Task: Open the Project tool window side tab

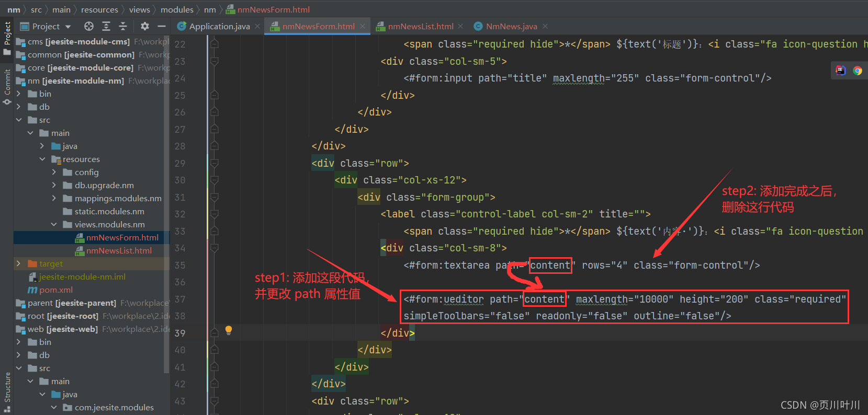Action: (x=7, y=38)
